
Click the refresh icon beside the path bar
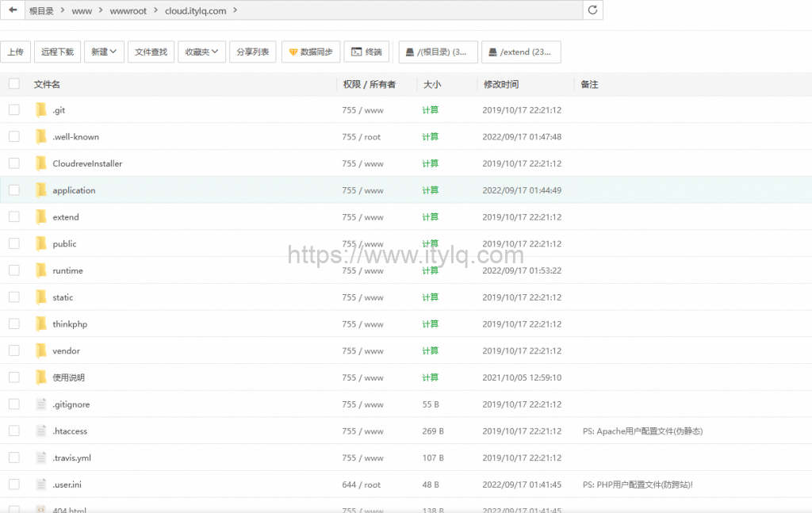point(592,11)
